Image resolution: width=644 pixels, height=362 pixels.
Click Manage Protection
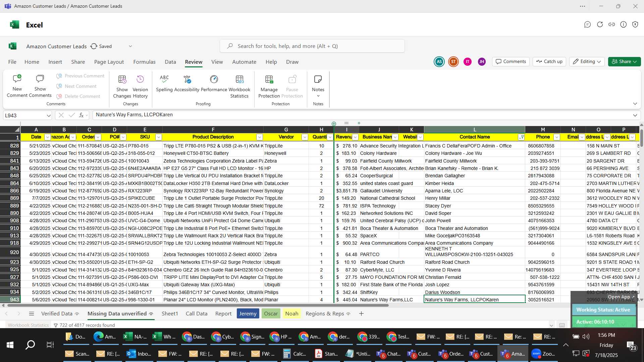(269, 86)
